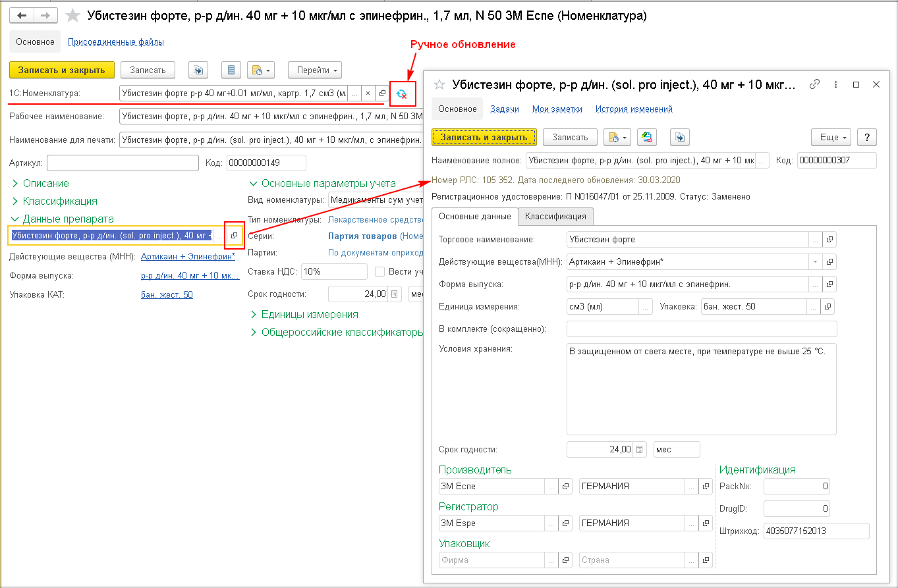Viewport: 898px width, 588px height.
Task: Open the drug data record from Данные препарата field
Action: [x=234, y=235]
